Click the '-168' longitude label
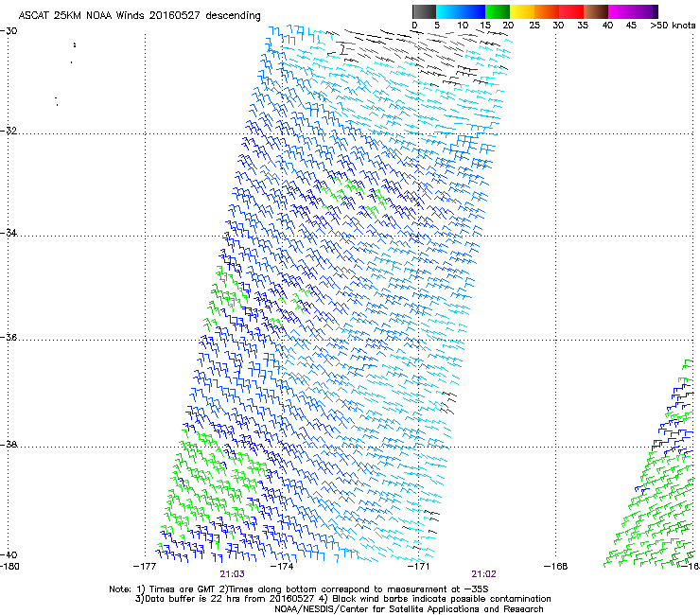The height and width of the screenshot is (615, 700). (556, 567)
